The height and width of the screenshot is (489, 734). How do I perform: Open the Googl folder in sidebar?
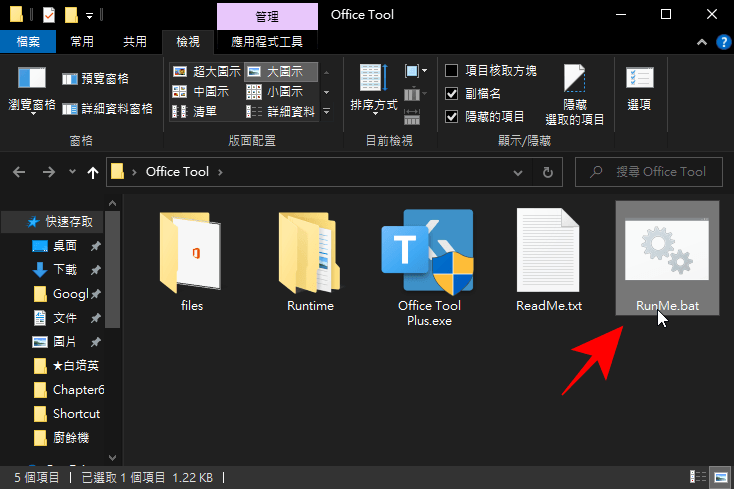coord(70,294)
